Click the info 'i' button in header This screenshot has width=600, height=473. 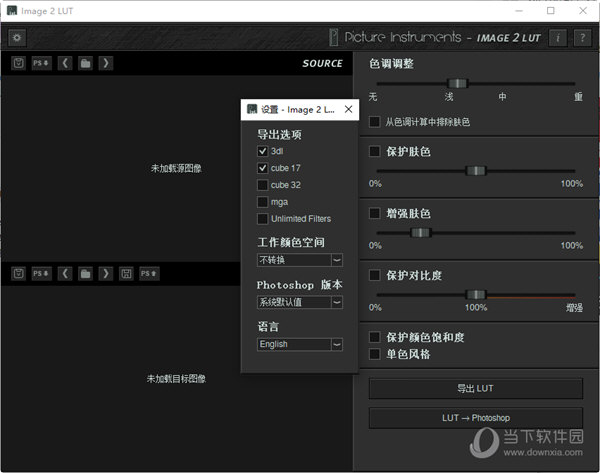(x=558, y=38)
